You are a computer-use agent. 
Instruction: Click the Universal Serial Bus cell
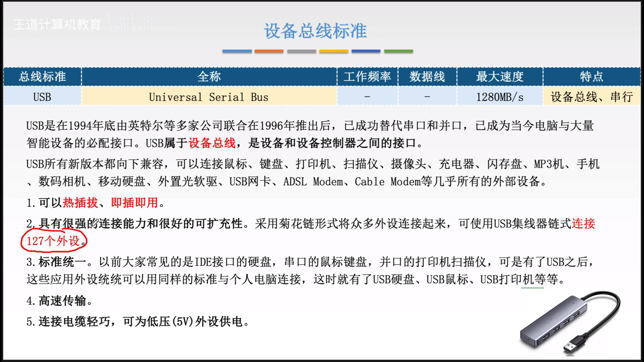click(209, 97)
